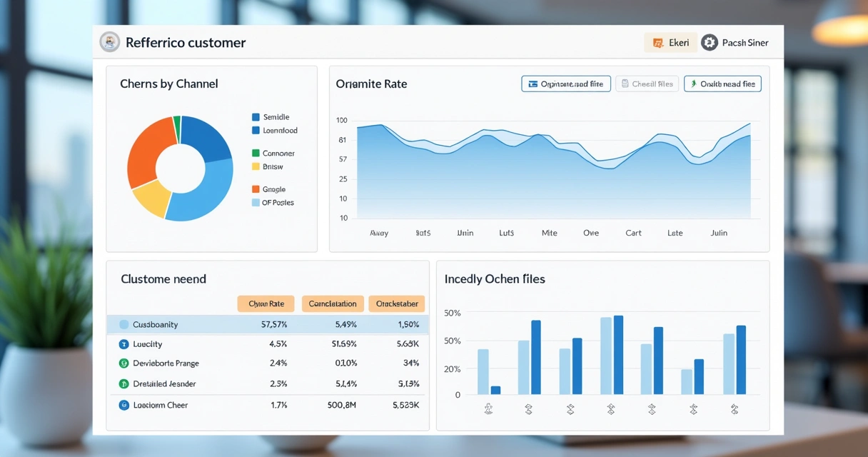Click the orange icon inside the Ekeri button
This screenshot has width=868, height=457.
(x=658, y=43)
